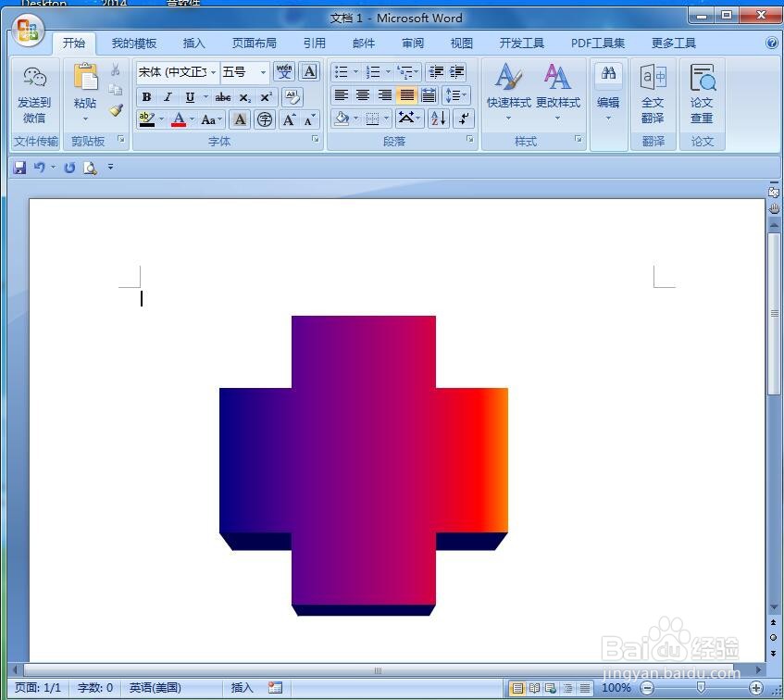The image size is (784, 700).
Task: Apply character shading icon
Action: (x=240, y=119)
